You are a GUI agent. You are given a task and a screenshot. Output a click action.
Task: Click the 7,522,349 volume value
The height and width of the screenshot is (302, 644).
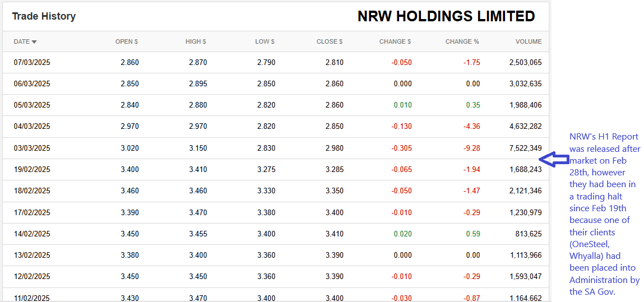525,148
